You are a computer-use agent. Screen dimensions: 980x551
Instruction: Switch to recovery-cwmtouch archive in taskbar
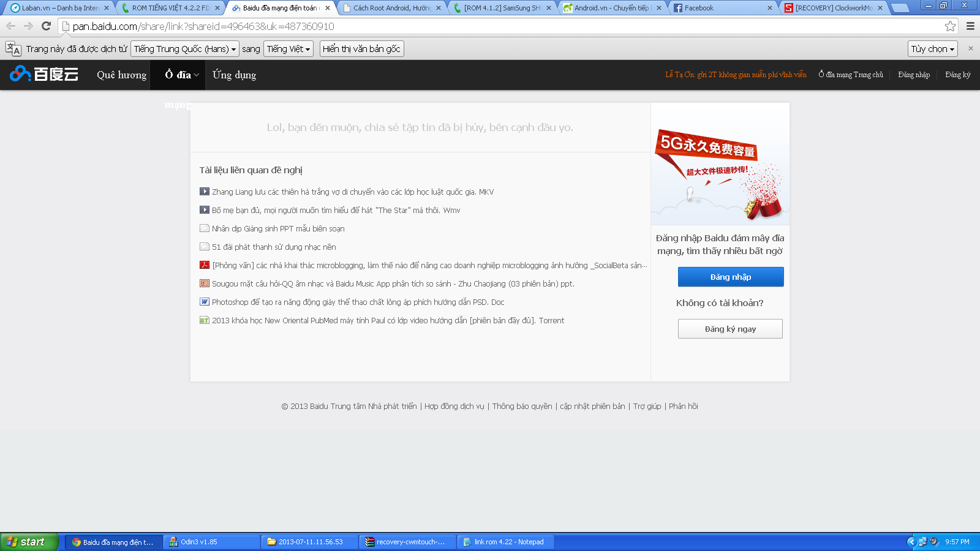click(x=407, y=542)
